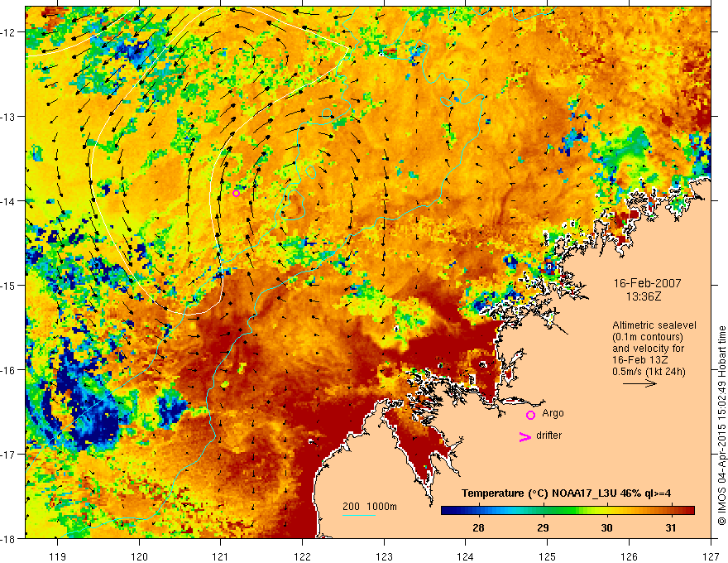
Task: Click the temperature color bar
Action: (568, 511)
